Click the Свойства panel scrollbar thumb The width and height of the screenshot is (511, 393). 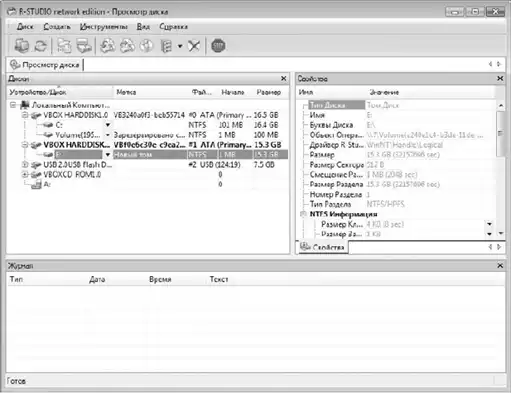pyautogui.click(x=501, y=134)
